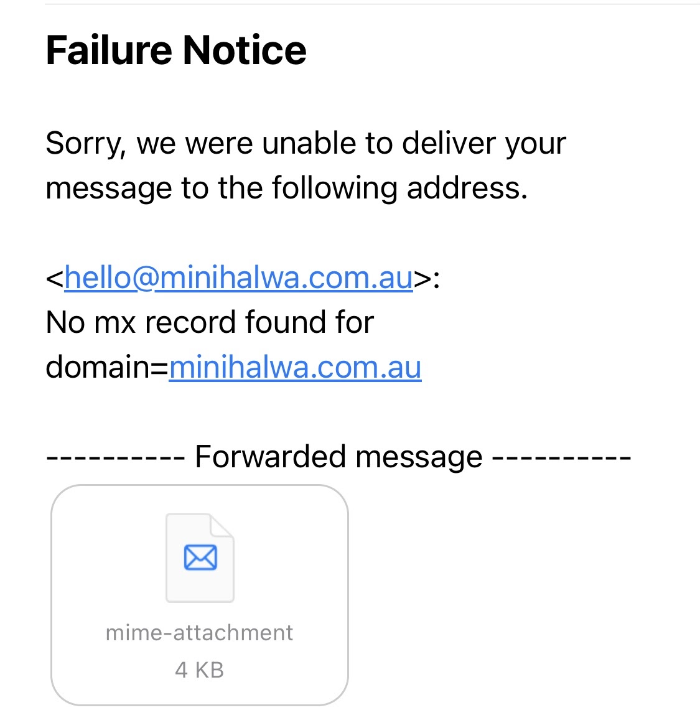
Task: Tap the document page icon's folded corner
Action: point(222,526)
